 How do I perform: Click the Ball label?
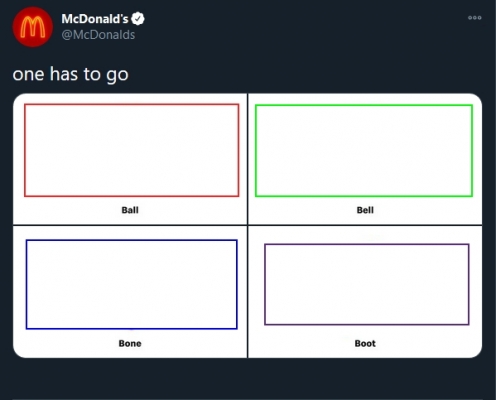[130, 210]
